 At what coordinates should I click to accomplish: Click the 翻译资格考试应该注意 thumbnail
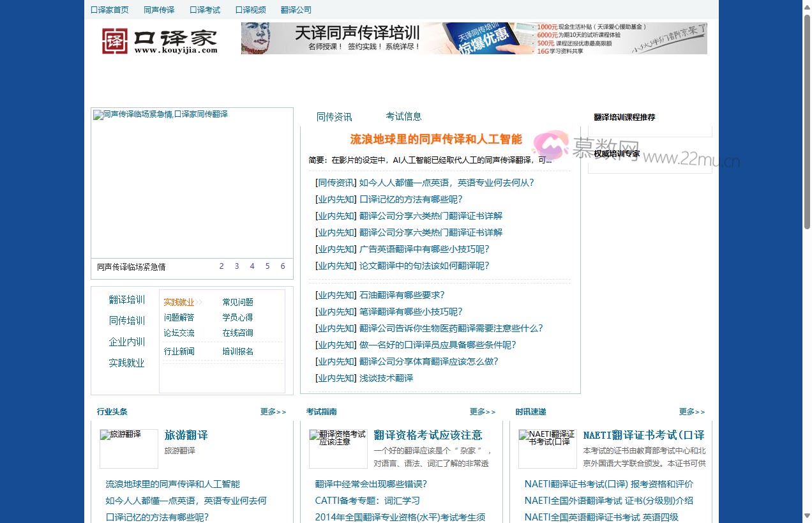pyautogui.click(x=338, y=448)
